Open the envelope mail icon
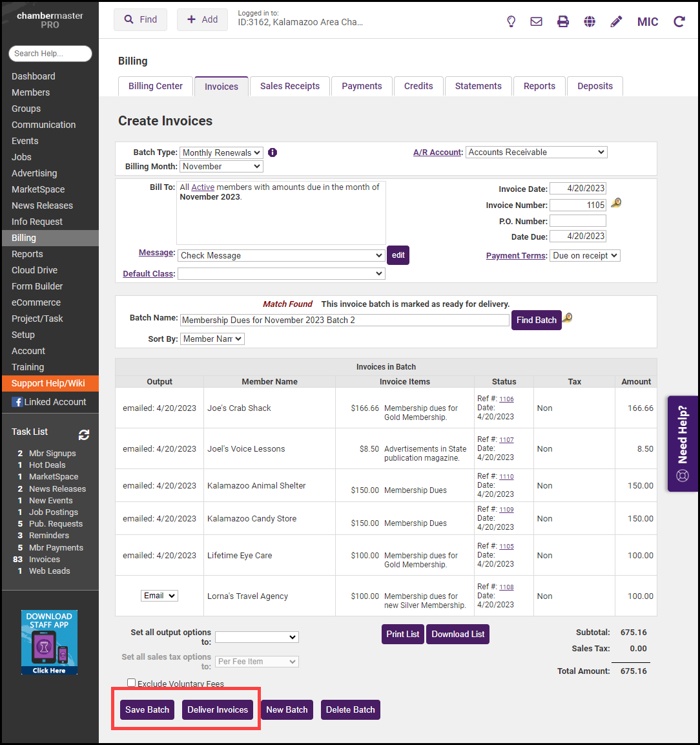700x745 pixels. click(536, 21)
